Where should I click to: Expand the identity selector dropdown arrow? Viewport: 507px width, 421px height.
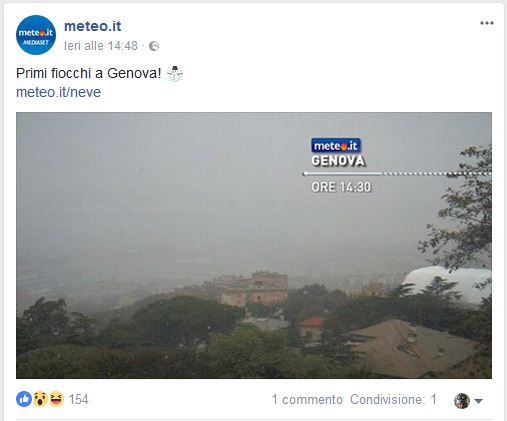click(x=479, y=401)
